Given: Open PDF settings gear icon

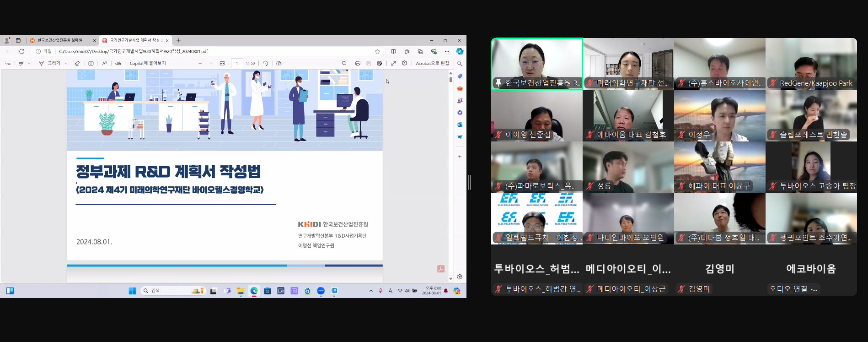Looking at the screenshot, I should [x=404, y=63].
